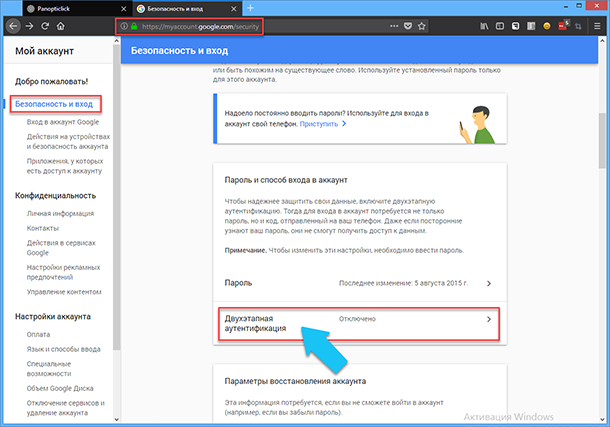Click the yellow smiley extension icon
The width and height of the screenshot is (610, 427).
(x=547, y=26)
